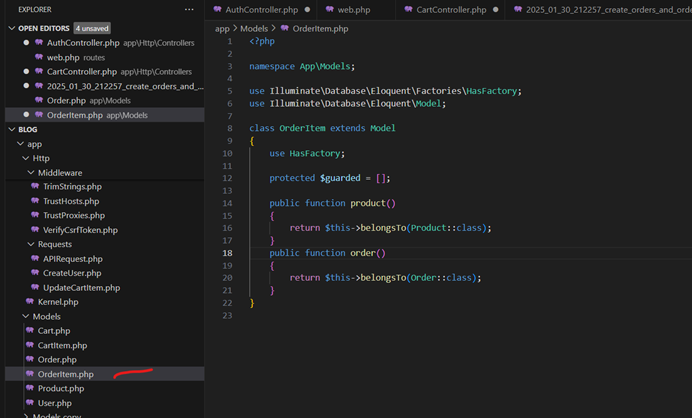Viewport: 692px width, 418px height.
Task: Collapse the Middleware folder
Action: pyautogui.click(x=30, y=172)
